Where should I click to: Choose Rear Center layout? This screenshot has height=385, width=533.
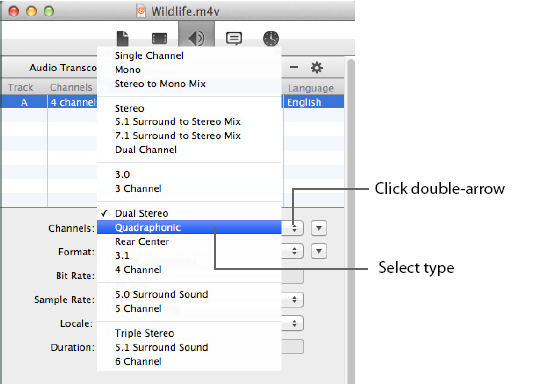pos(189,241)
